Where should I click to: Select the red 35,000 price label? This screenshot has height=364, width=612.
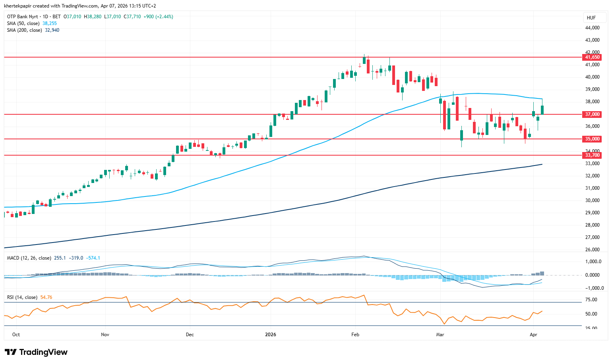coord(592,139)
